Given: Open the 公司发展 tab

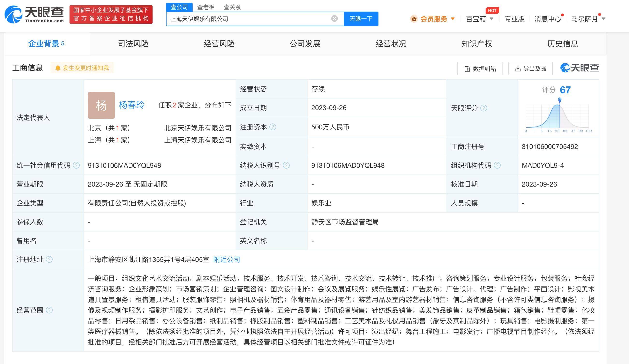Looking at the screenshot, I should [305, 44].
